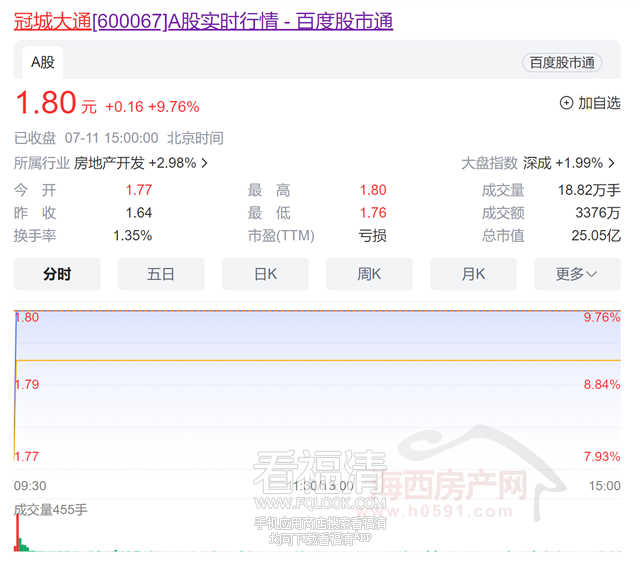Click the 09:30 time axis label
This screenshot has width=640, height=562.
tap(30, 486)
